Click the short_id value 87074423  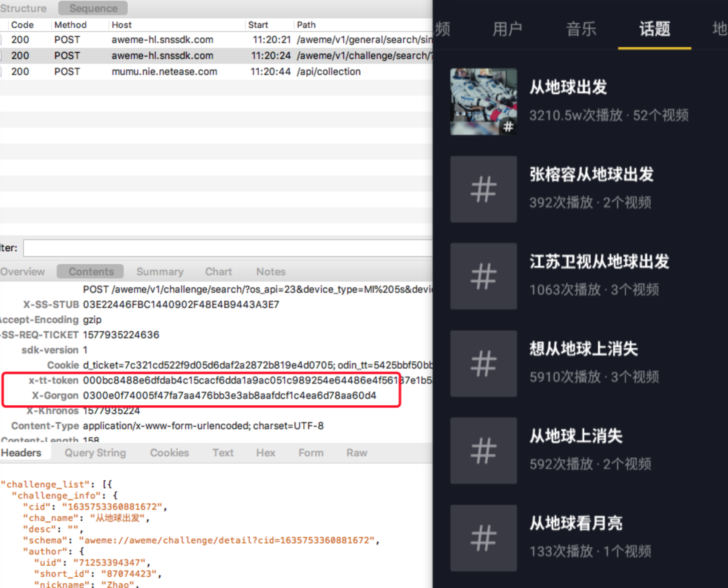(129, 574)
